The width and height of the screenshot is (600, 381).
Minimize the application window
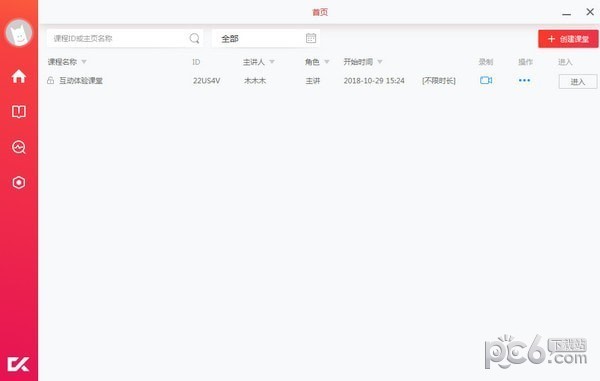(x=567, y=13)
